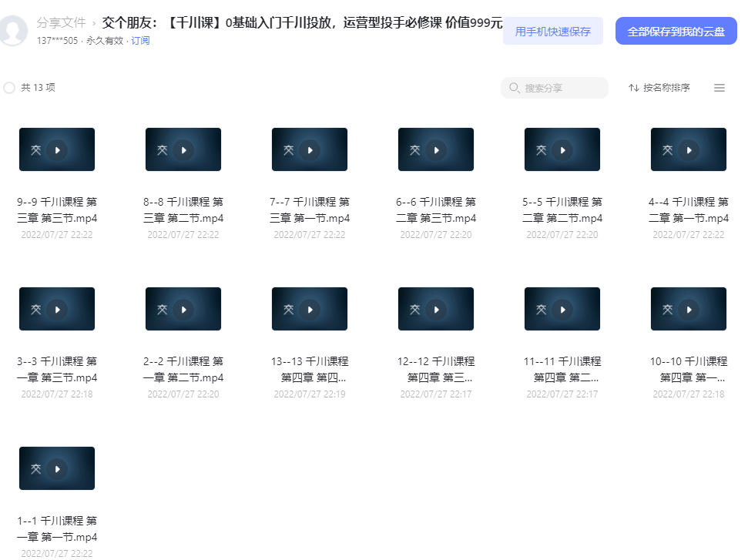Toggle the select-all circle beside 共 13 项
The width and height of the screenshot is (748, 560).
click(x=9, y=88)
